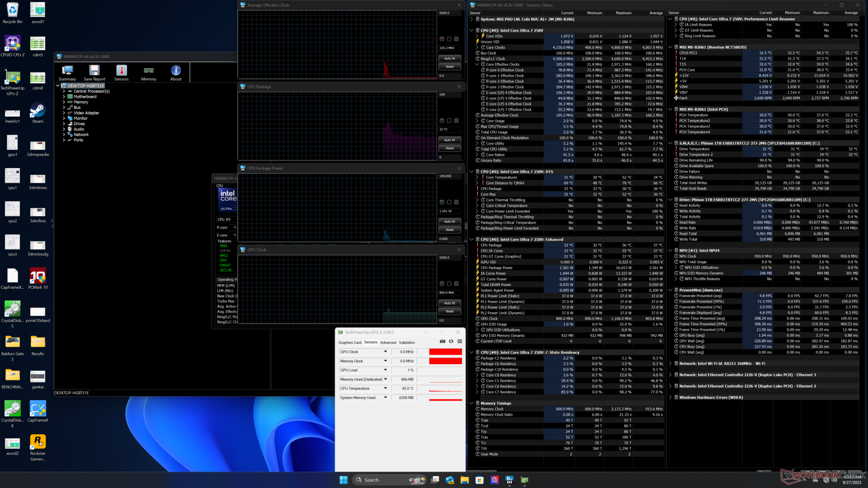Toggle blue color box in CPU Package graph
868x488 pixels.
[x=457, y=121]
